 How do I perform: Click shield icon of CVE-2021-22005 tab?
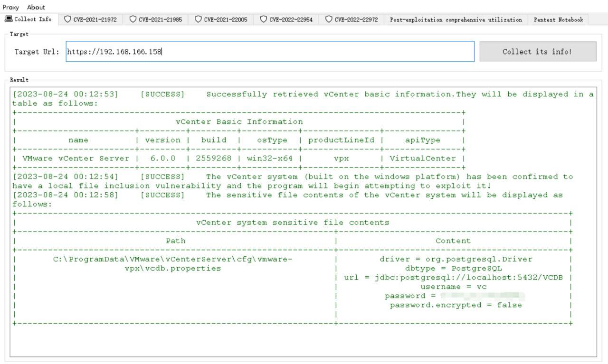[198, 19]
